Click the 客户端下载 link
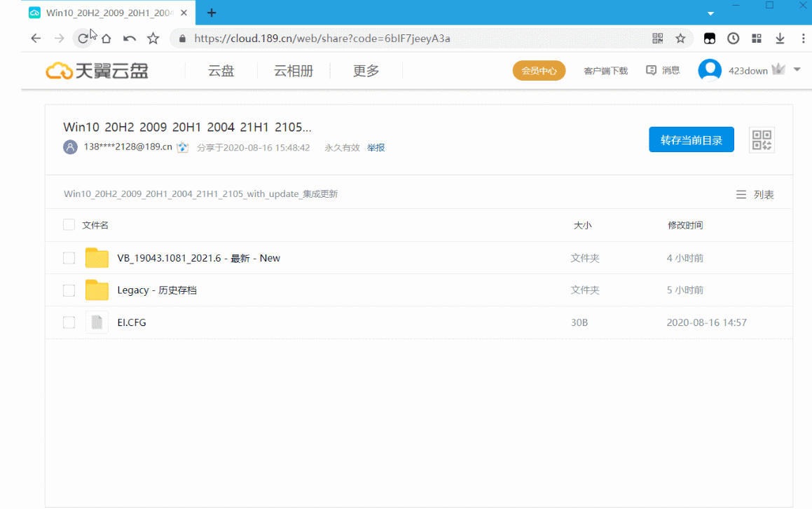Screen dimensions: 812x509 pyautogui.click(x=605, y=71)
